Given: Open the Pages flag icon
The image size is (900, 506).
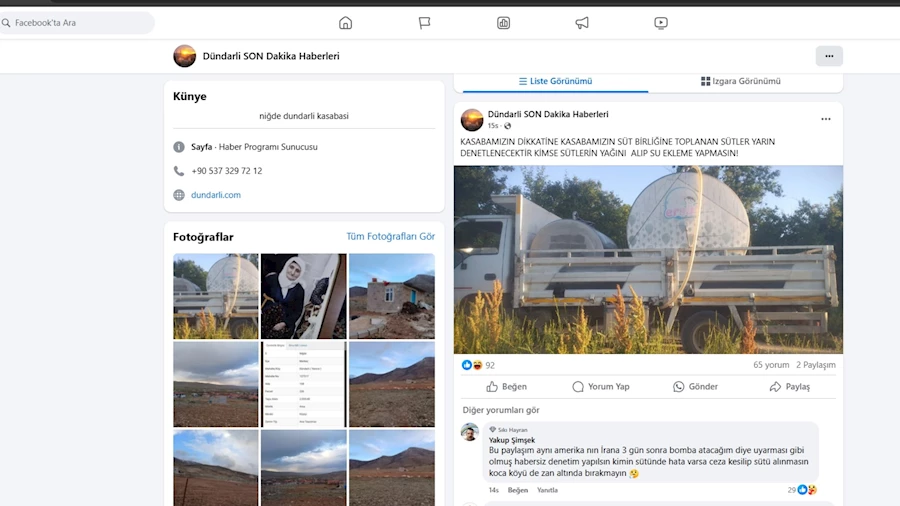Looking at the screenshot, I should (x=425, y=23).
